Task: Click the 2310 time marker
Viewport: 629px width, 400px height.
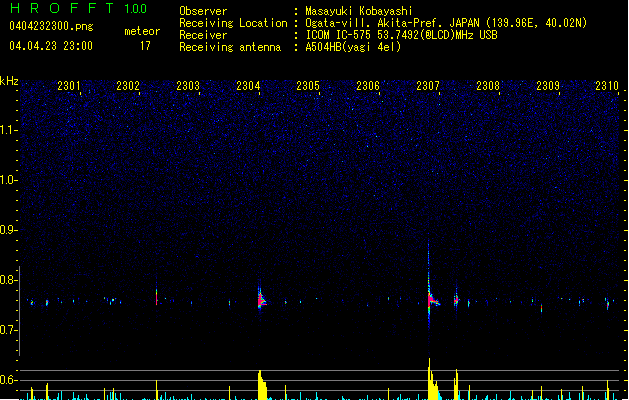Action: [607, 86]
